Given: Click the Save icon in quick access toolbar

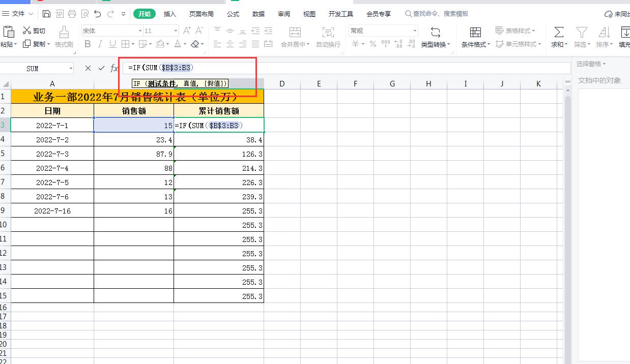Looking at the screenshot, I should pos(47,14).
